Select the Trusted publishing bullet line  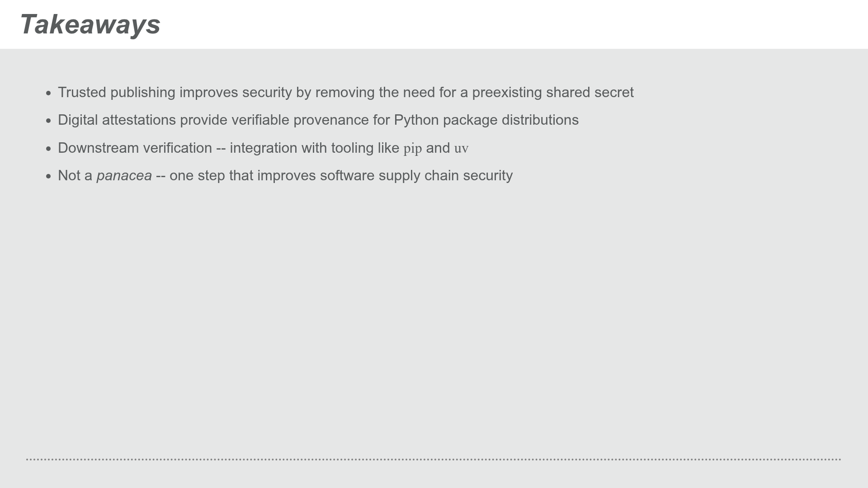346,93
